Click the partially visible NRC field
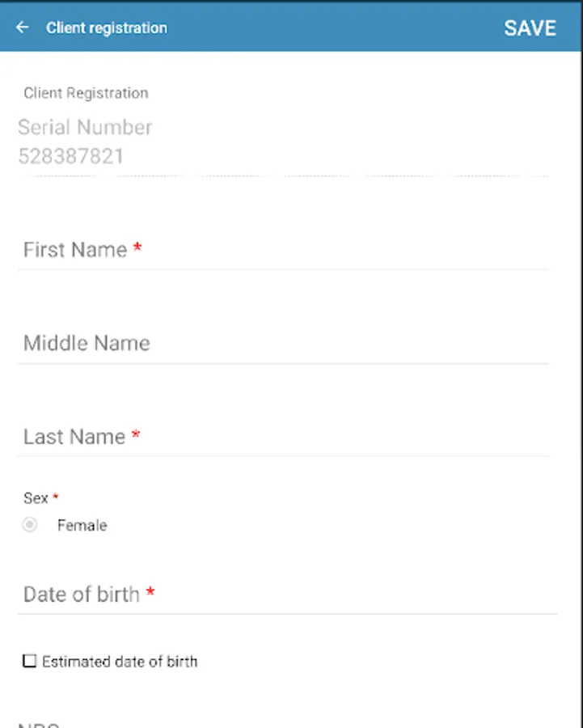This screenshot has width=583, height=728. (x=40, y=722)
